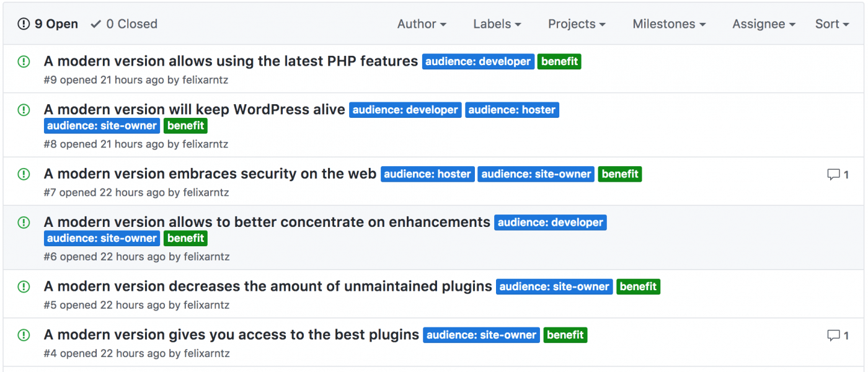Image resolution: width=868 pixels, height=372 pixels.
Task: Open the Projects filter dropdown
Action: click(x=576, y=24)
